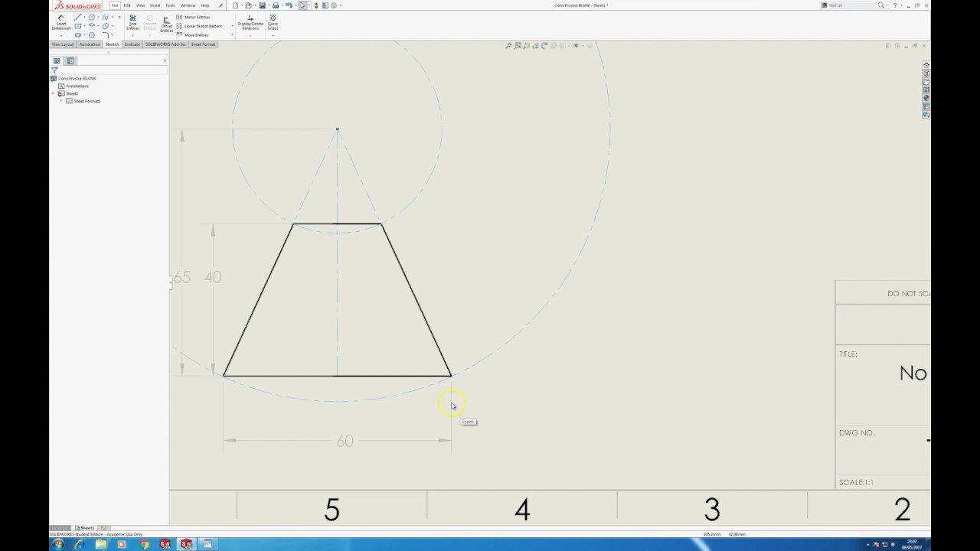The image size is (980, 551).
Task: Select the Smart Dimension tool
Action: point(60,22)
